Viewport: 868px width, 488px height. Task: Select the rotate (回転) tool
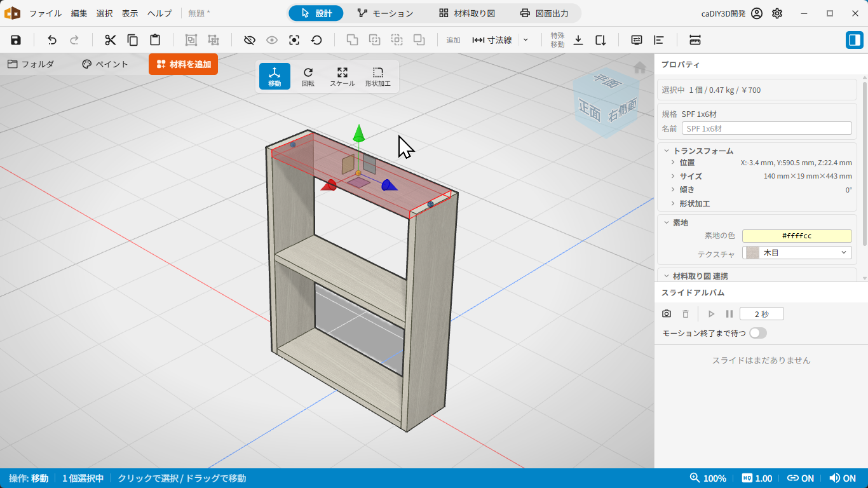pos(308,76)
